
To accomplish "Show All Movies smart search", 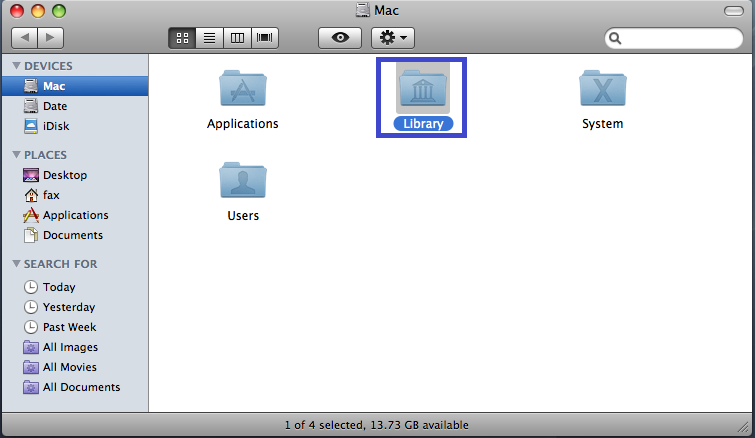I will (x=75, y=367).
